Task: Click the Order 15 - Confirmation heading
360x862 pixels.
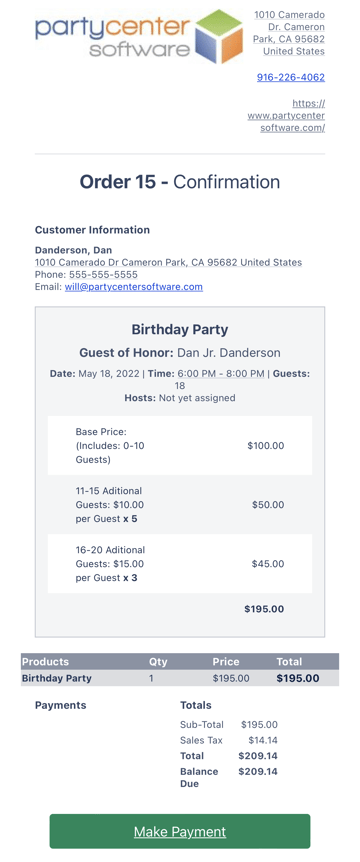Action: pos(180,182)
